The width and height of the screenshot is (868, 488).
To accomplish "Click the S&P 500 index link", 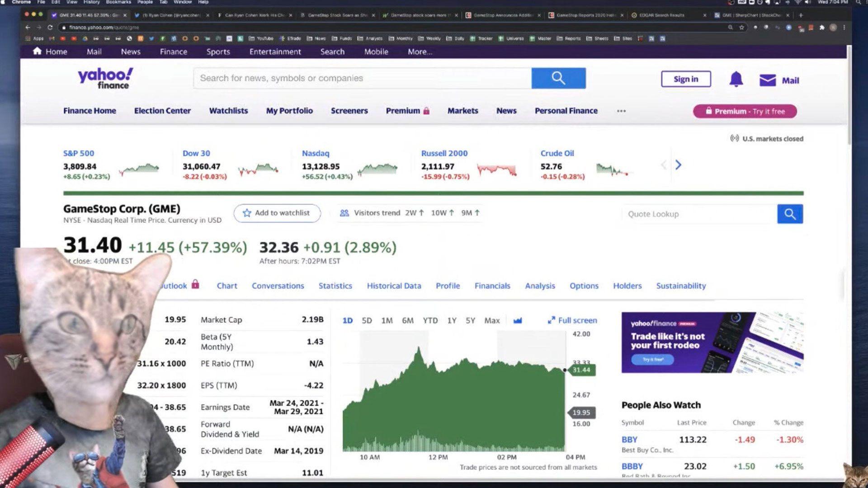I will pyautogui.click(x=79, y=153).
